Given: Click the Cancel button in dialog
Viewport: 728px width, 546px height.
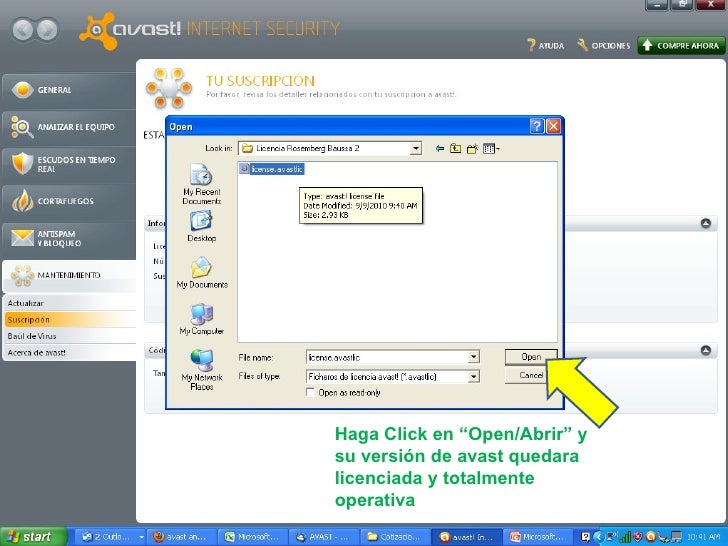Looking at the screenshot, I should [x=531, y=375].
